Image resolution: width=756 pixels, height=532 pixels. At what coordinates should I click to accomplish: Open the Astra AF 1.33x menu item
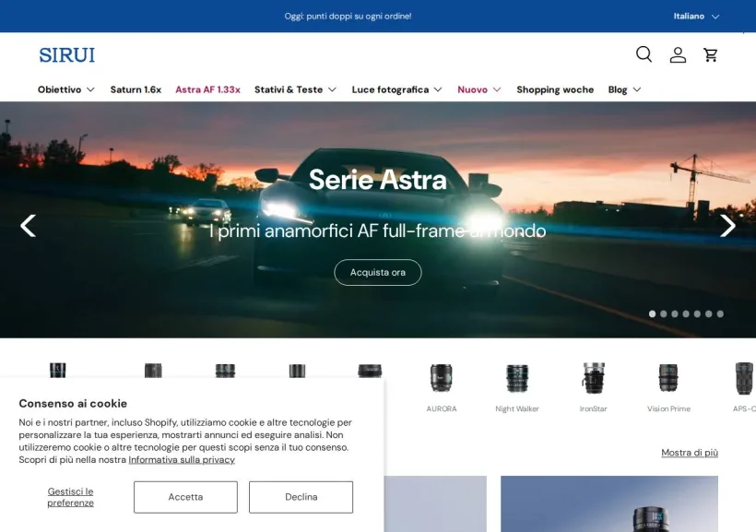(x=207, y=89)
